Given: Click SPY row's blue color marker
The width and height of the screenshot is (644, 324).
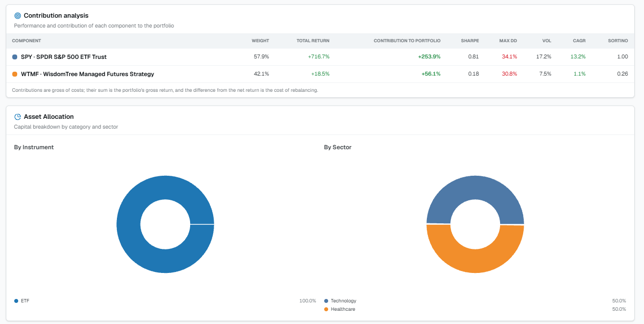Looking at the screenshot, I should point(15,57).
